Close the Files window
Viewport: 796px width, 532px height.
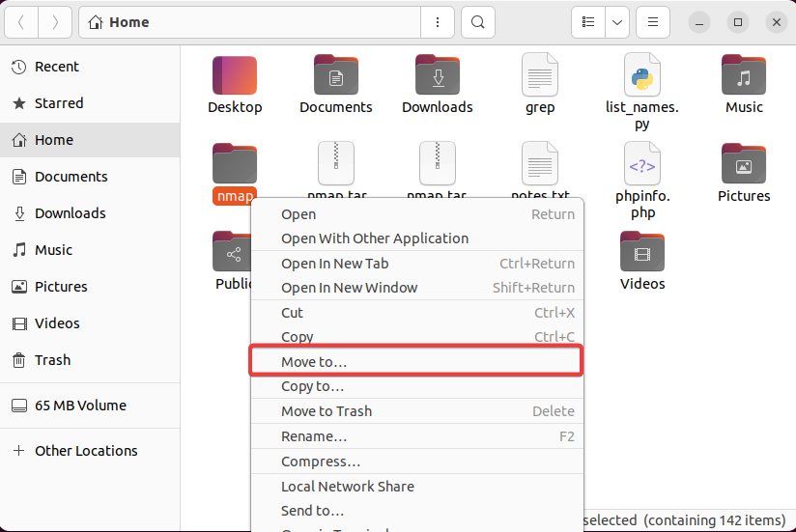pos(777,22)
